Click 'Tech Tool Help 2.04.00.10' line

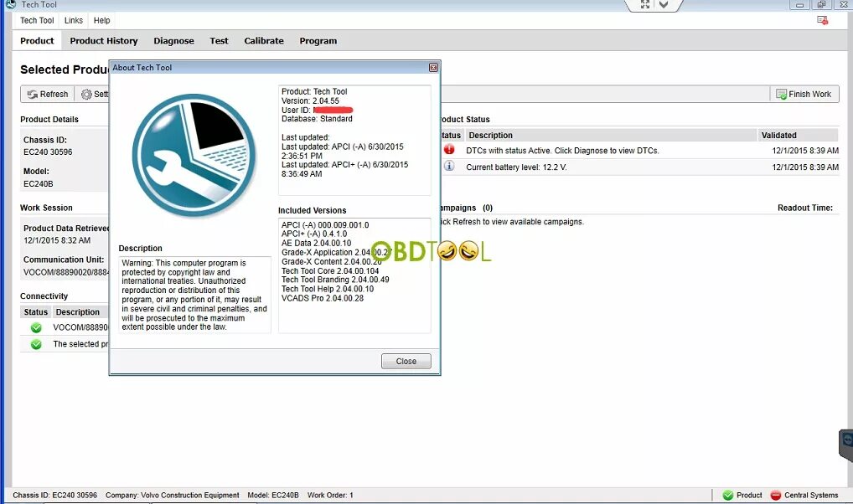[328, 289]
